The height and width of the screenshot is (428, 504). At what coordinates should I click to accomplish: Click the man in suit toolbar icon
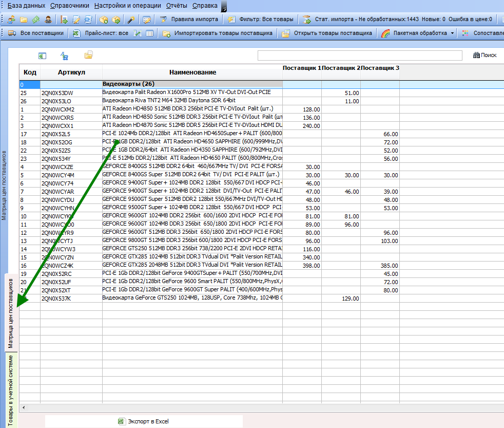(48, 20)
